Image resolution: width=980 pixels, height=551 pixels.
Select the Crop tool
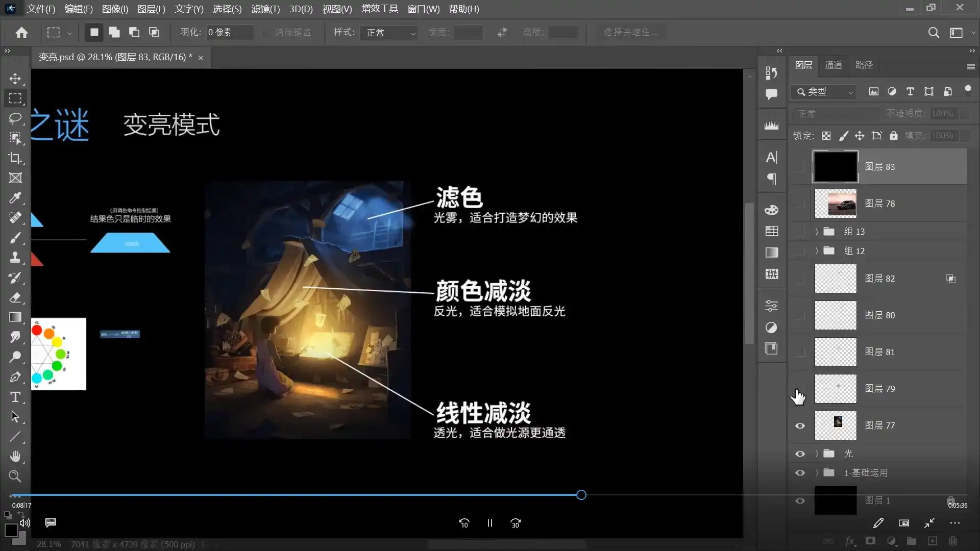point(15,158)
